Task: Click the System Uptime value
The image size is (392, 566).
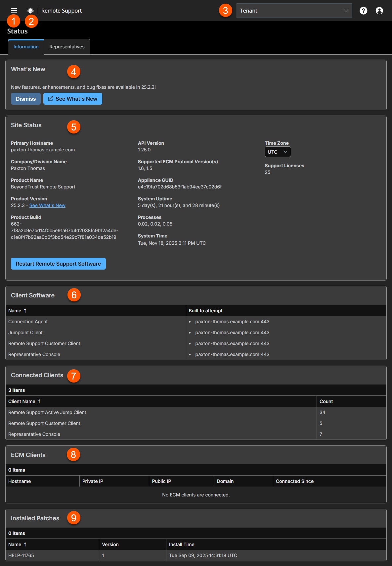Action: click(179, 205)
